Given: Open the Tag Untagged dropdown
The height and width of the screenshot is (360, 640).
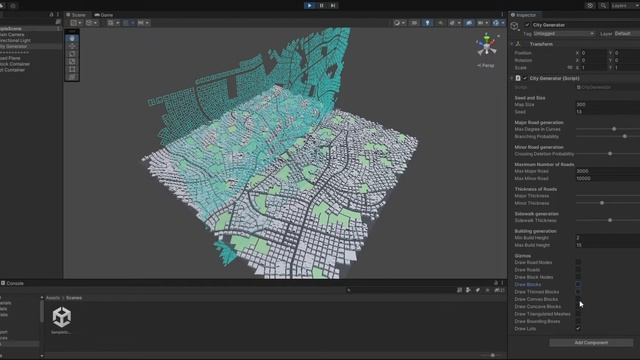Looking at the screenshot, I should click(x=563, y=34).
